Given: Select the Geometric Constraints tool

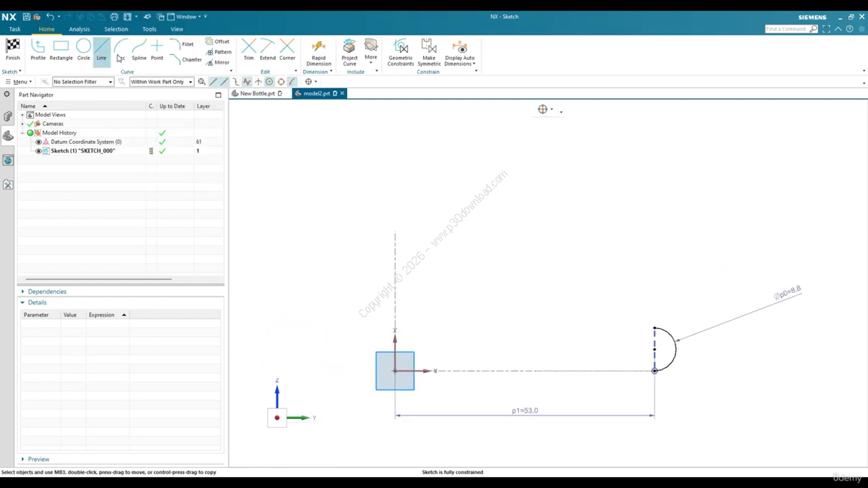Looking at the screenshot, I should pos(400,52).
